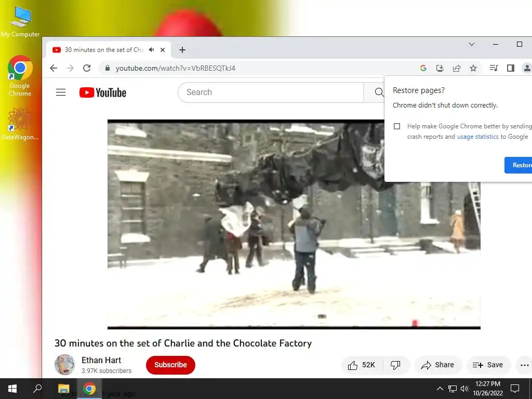
Task: Open YouTube hamburger guide menu
Action: (x=61, y=92)
